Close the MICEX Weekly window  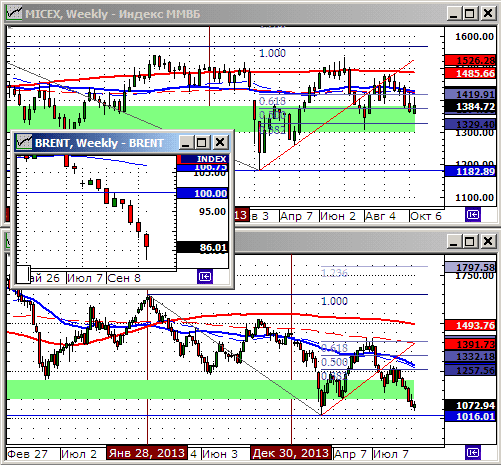[488, 14]
